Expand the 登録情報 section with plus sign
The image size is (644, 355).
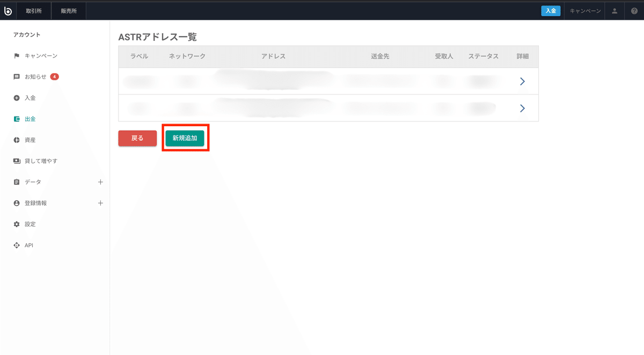pos(100,203)
